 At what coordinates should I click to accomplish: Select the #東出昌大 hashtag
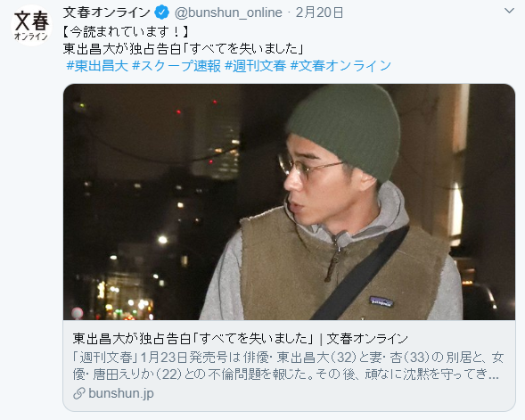[97, 66]
